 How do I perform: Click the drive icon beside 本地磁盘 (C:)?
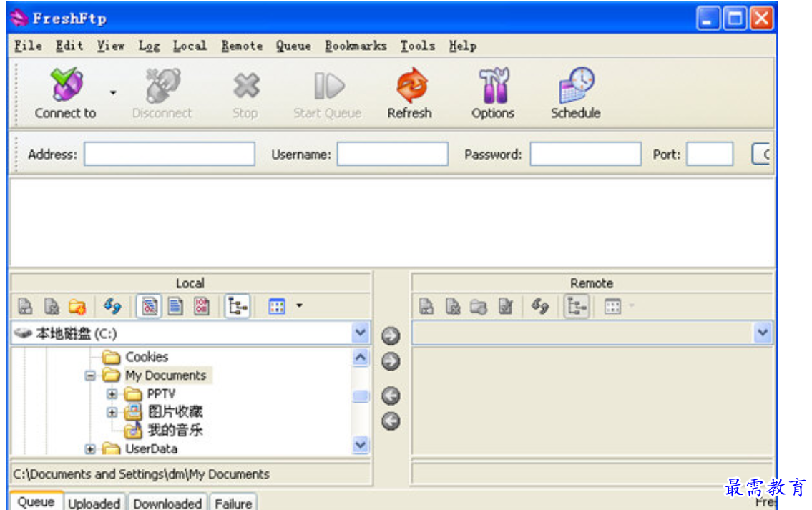coord(24,333)
